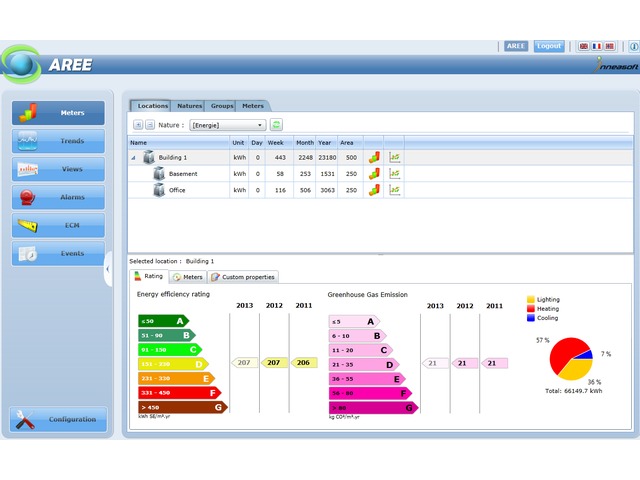Open trend graph icon for Office row

[x=394, y=190]
